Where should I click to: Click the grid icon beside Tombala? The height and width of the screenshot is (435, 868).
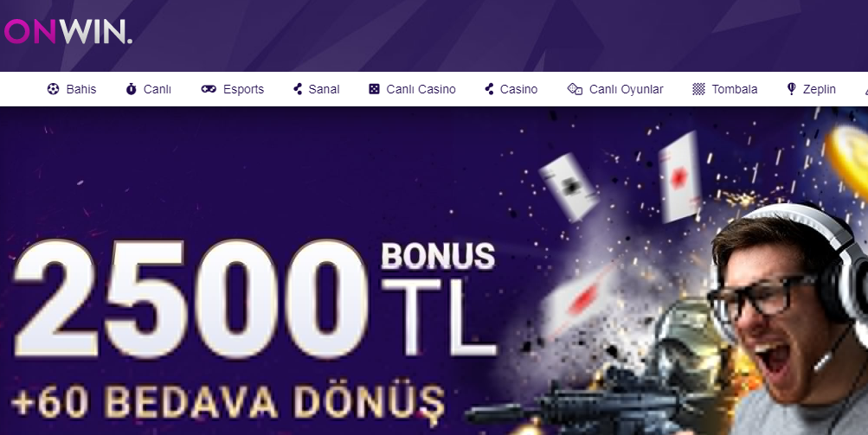coord(699,89)
